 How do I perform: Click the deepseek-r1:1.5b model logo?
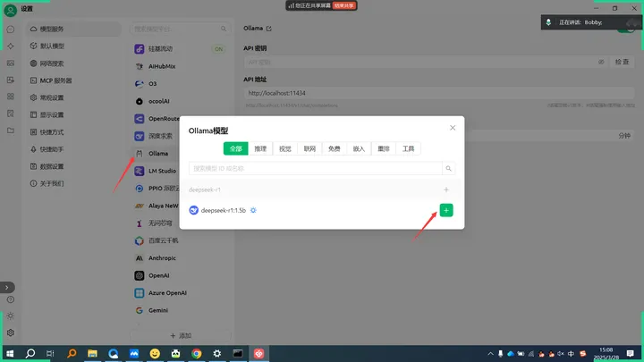tap(193, 210)
